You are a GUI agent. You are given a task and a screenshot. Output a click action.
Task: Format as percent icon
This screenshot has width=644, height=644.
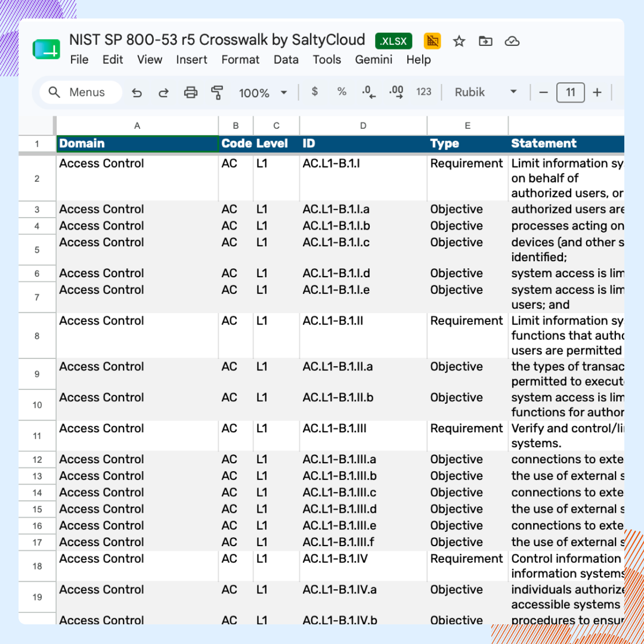tap(342, 91)
